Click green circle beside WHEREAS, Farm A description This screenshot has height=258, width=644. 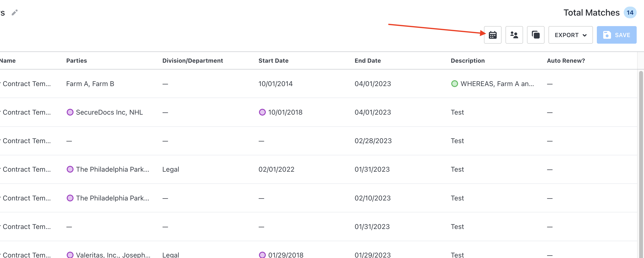coord(454,84)
